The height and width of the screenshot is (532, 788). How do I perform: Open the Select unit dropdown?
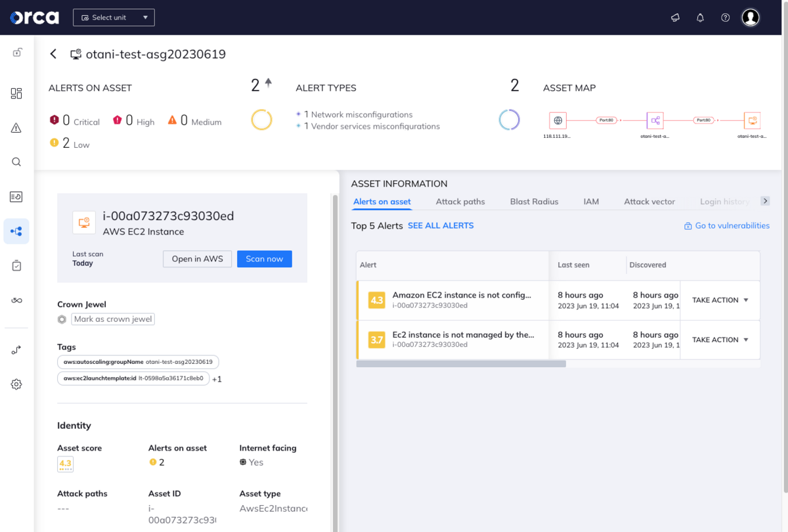coord(114,17)
